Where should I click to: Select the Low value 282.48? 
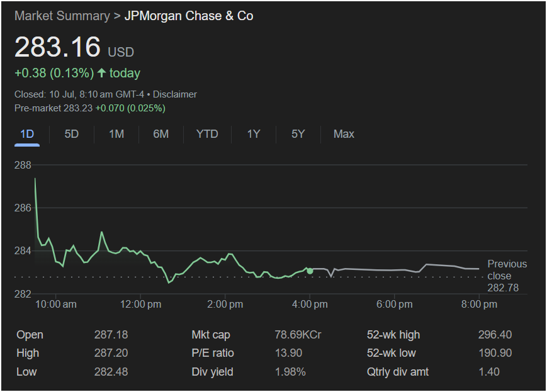(111, 372)
